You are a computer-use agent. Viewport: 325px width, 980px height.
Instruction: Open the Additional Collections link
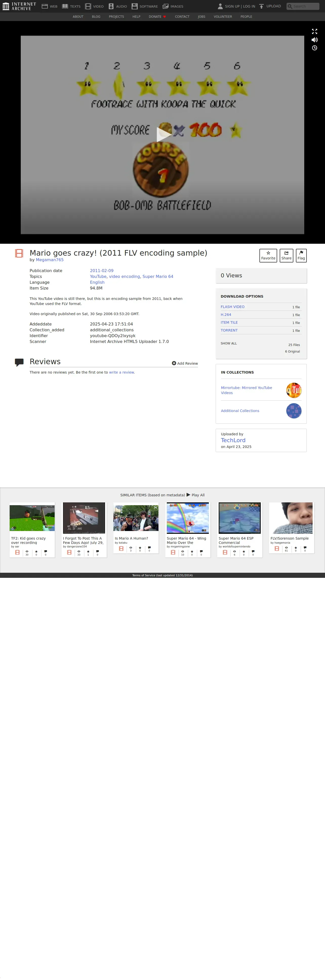tap(240, 411)
